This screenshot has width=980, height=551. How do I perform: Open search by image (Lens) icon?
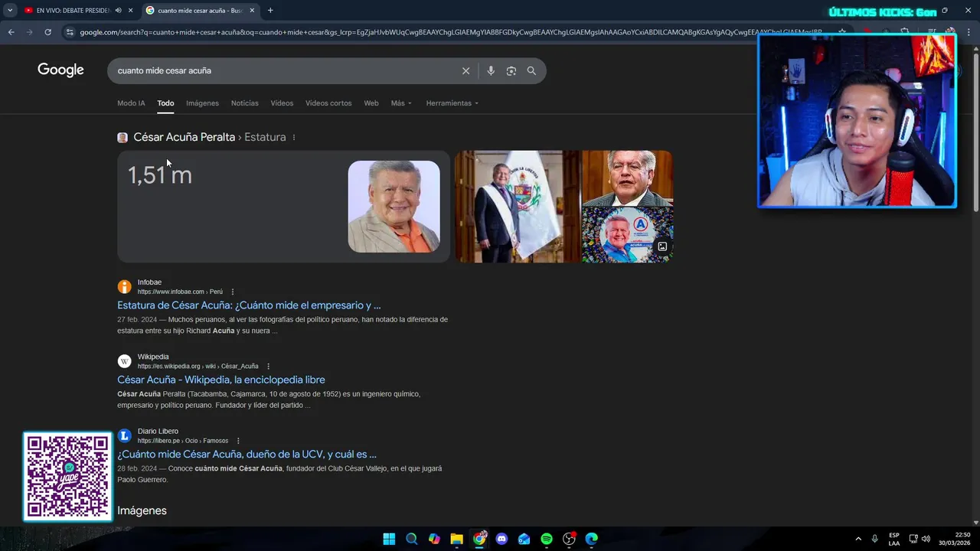tap(511, 70)
